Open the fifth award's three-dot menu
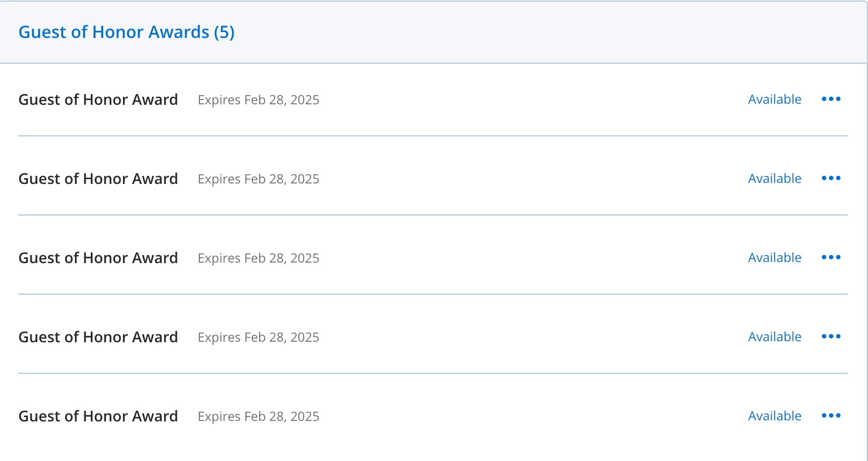The height and width of the screenshot is (461, 868). pyautogui.click(x=831, y=416)
